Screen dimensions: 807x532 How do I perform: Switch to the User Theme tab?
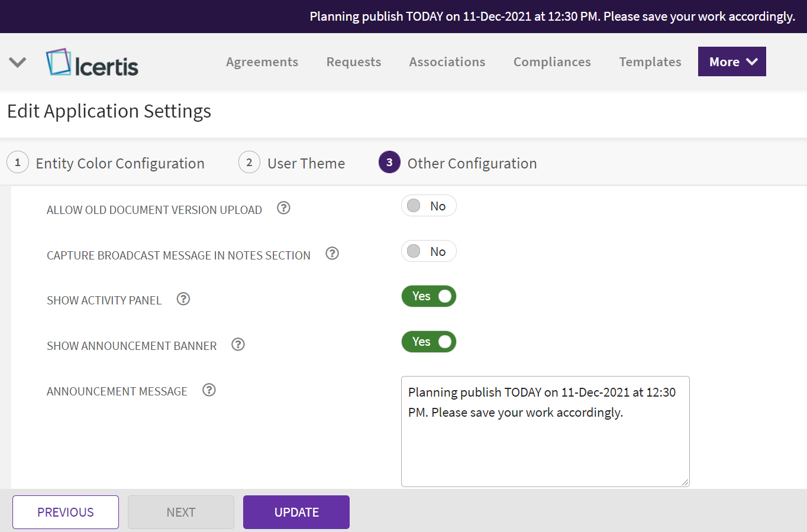click(306, 163)
